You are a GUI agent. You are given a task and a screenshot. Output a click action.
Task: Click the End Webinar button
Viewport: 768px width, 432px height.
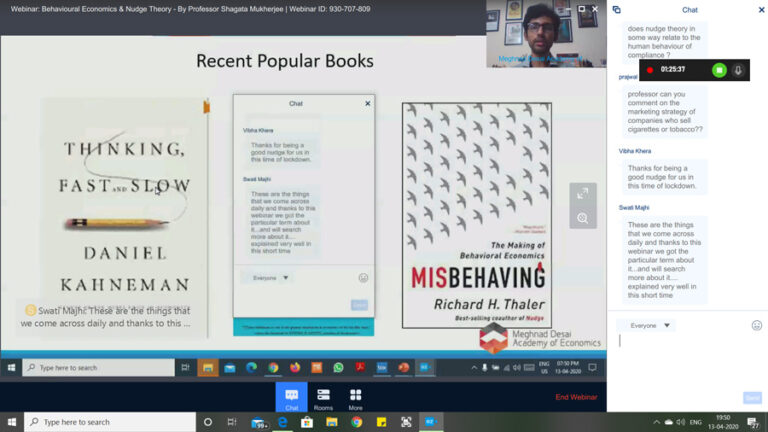coord(576,397)
